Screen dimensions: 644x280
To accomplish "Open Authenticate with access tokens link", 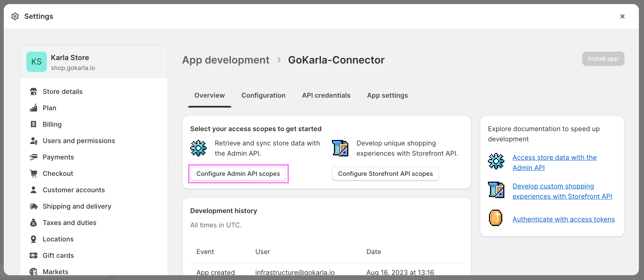I will 563,219.
